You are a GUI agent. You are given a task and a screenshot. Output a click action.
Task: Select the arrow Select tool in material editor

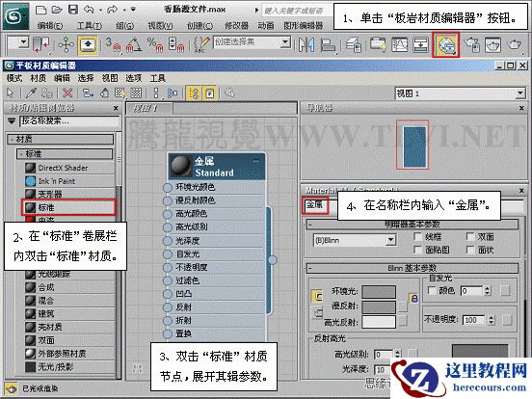(11, 93)
